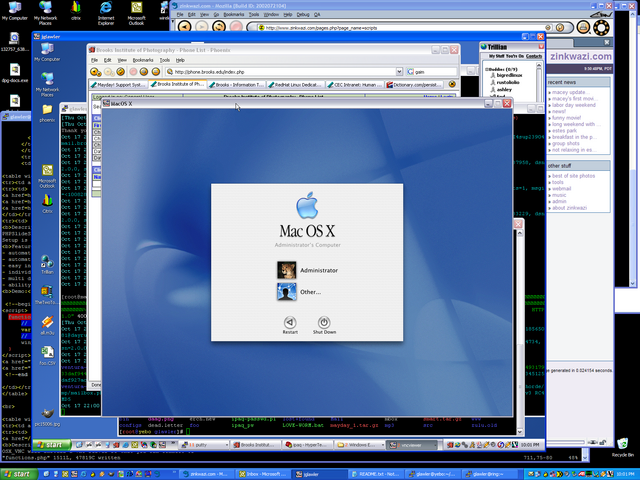This screenshot has width=640, height=480.
Task: Click the outer taskbar clock 10:01 PM
Action: pyautogui.click(x=625, y=474)
